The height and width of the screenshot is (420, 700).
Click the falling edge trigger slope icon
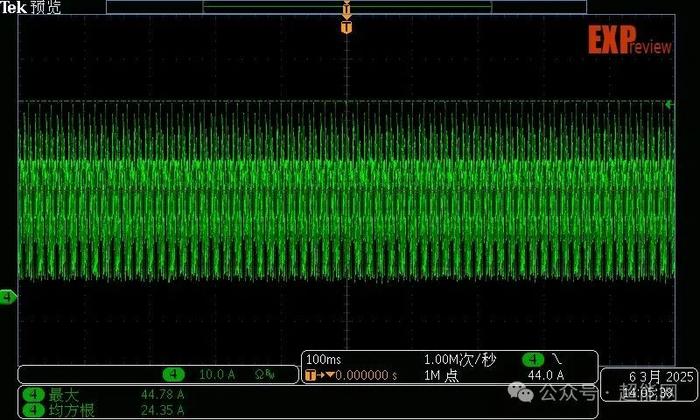[x=557, y=359]
